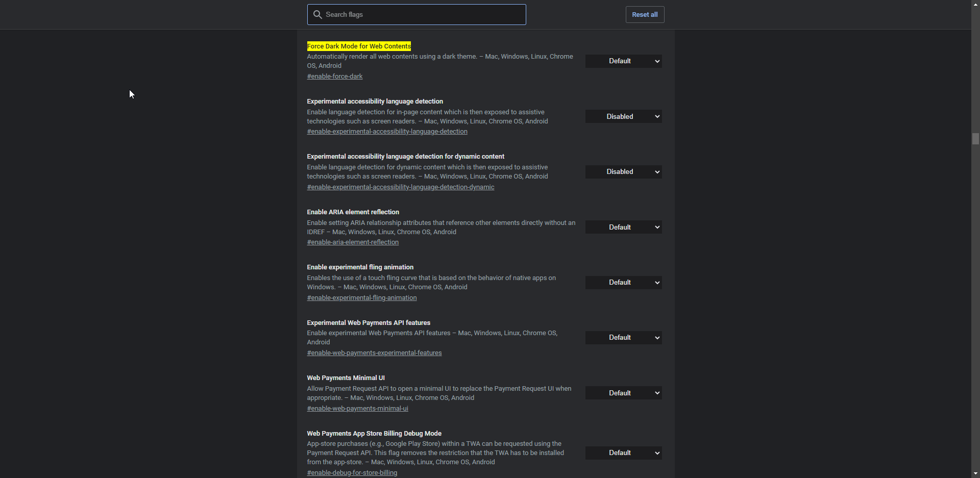
Task: Click the scrollbar up arrow
Action: coord(975,4)
